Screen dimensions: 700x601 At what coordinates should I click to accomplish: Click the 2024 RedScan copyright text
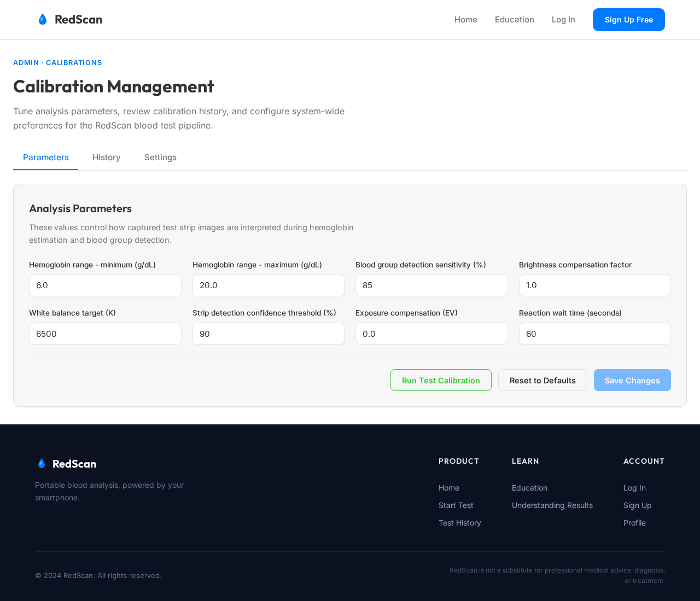[98, 575]
